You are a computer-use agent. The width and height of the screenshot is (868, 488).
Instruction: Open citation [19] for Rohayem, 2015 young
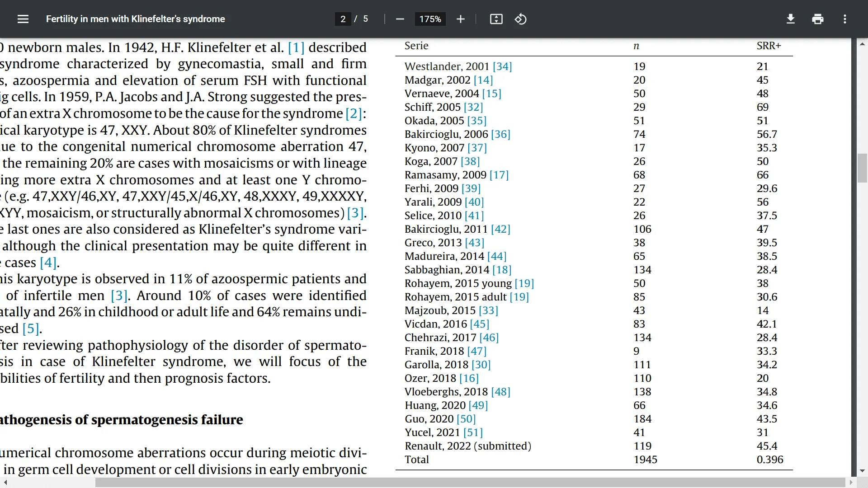pyautogui.click(x=524, y=283)
